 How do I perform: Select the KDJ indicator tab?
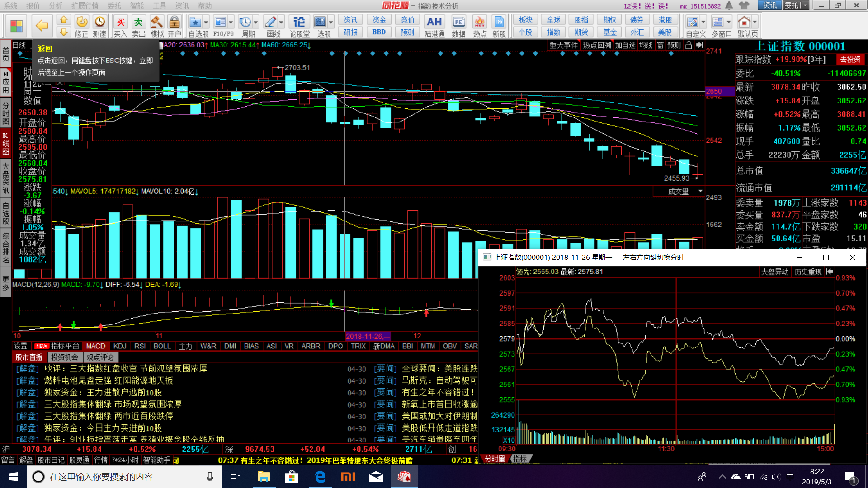tap(120, 346)
